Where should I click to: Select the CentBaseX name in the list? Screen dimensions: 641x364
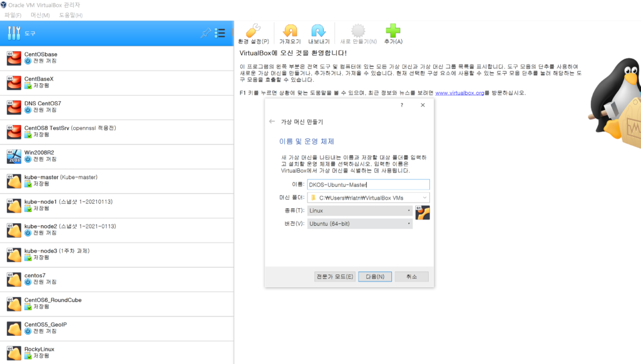(x=38, y=79)
